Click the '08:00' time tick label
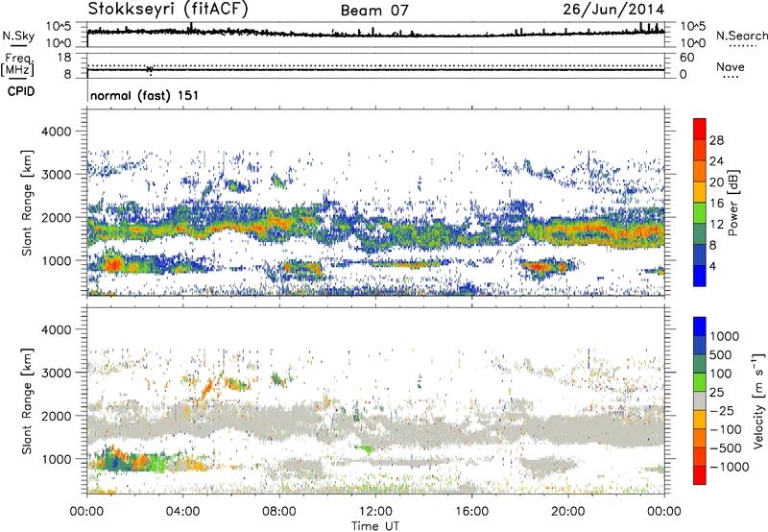The height and width of the screenshot is (532, 768). coord(279,512)
